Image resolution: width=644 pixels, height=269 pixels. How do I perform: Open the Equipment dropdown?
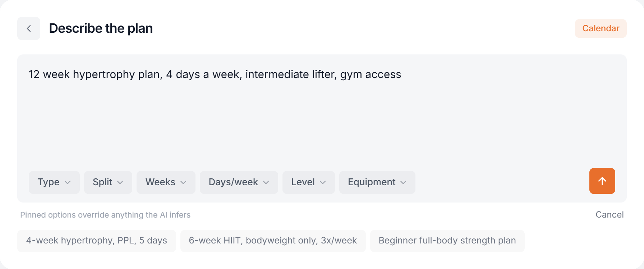[x=377, y=182]
